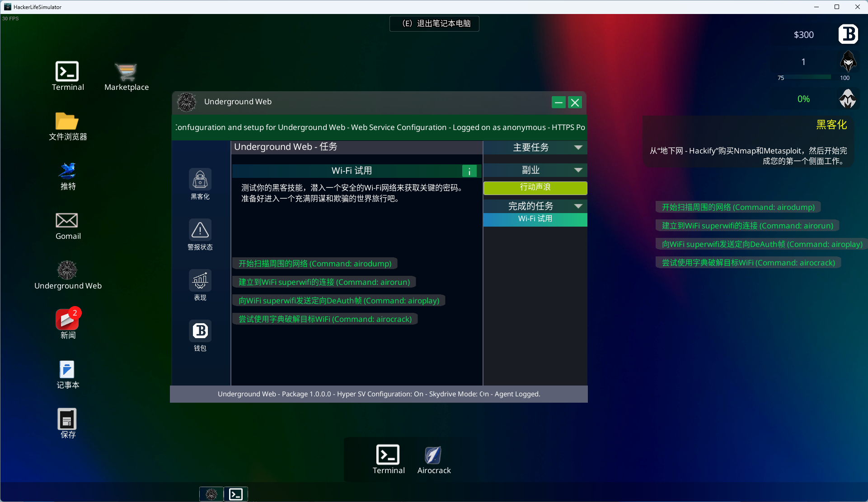
Task: Select Wi-Fi 试用 in completed tasks
Action: [535, 219]
